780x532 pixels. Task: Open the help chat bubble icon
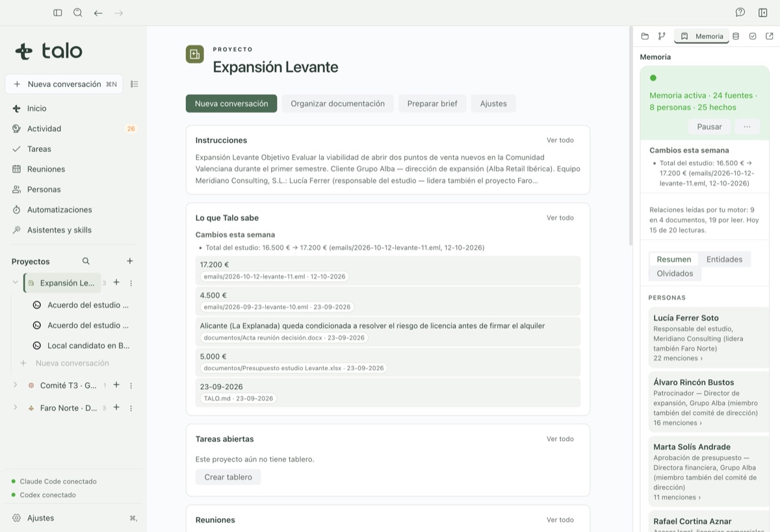pos(740,12)
